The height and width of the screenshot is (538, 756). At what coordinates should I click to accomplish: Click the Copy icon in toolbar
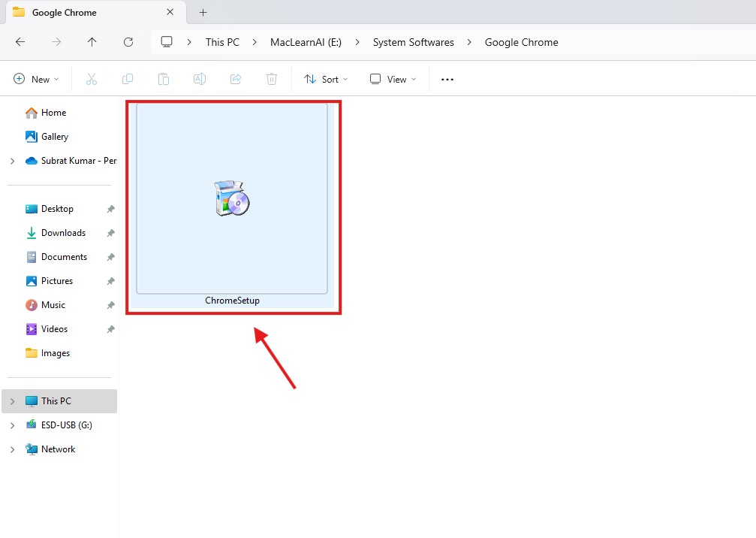pyautogui.click(x=128, y=79)
